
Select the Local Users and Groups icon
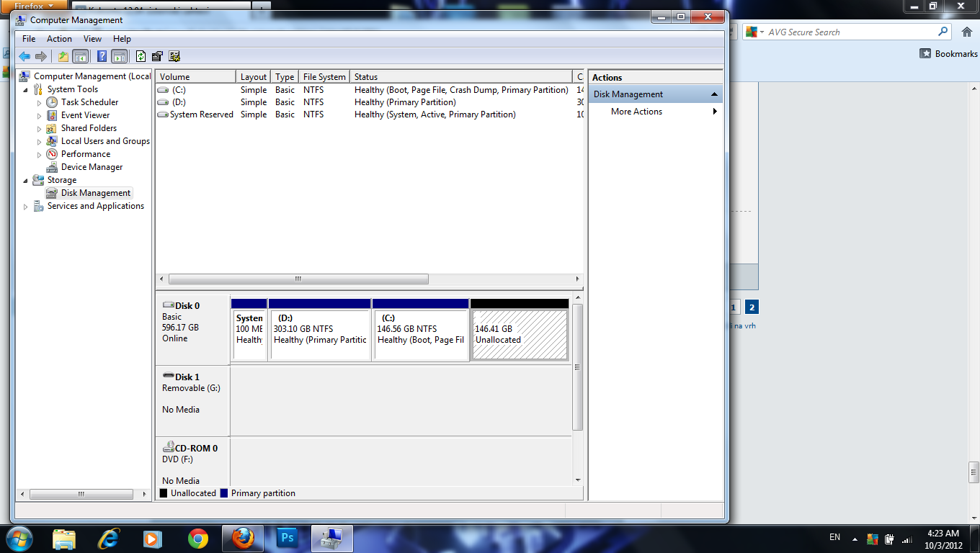pos(52,141)
